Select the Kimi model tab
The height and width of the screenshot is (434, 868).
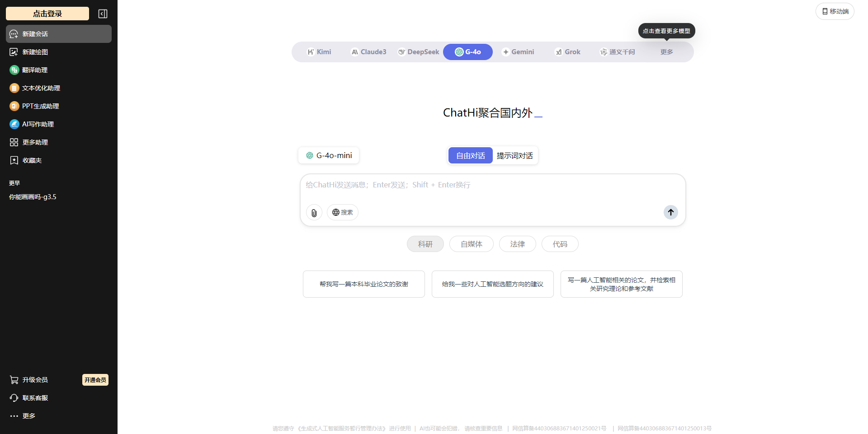pyautogui.click(x=319, y=52)
